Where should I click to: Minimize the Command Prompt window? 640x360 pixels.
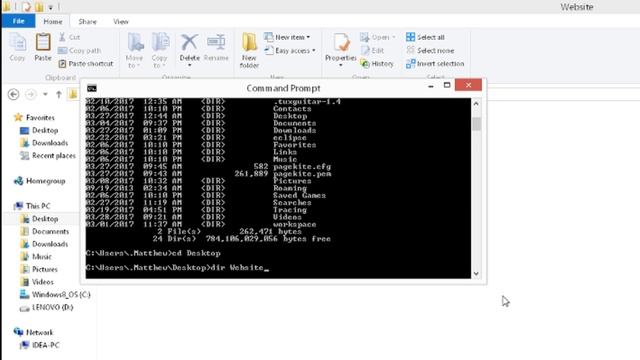[x=431, y=85]
